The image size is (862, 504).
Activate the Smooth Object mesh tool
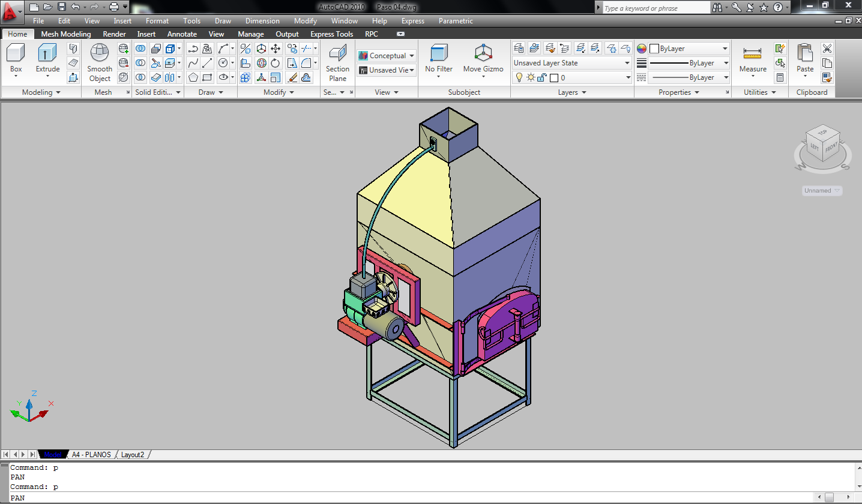(100, 53)
